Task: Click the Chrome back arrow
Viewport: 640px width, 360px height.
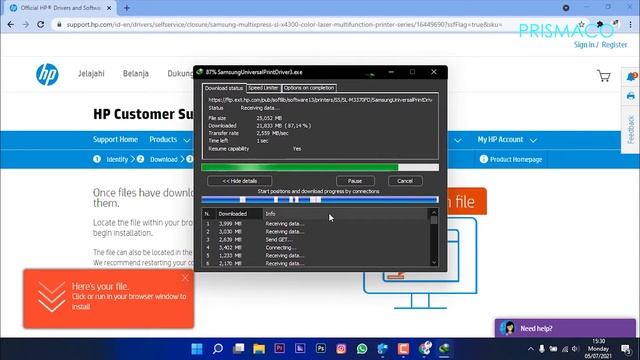Action: pos(11,24)
